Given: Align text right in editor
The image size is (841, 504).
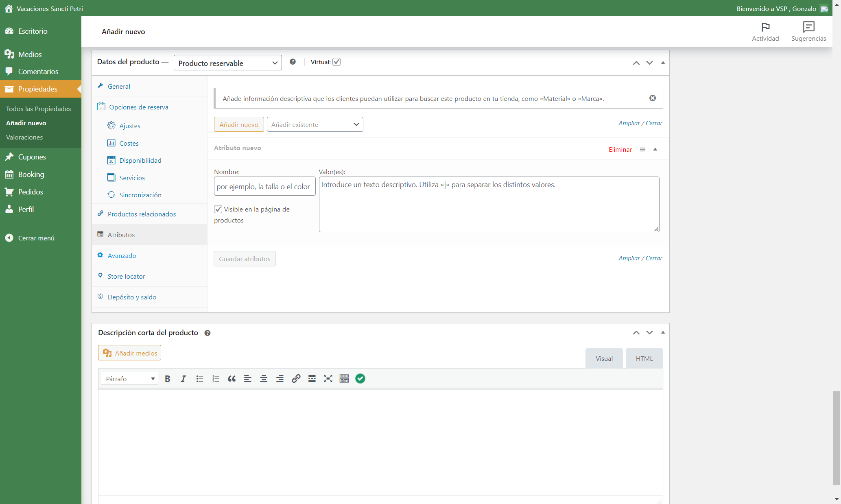Looking at the screenshot, I should [x=280, y=379].
